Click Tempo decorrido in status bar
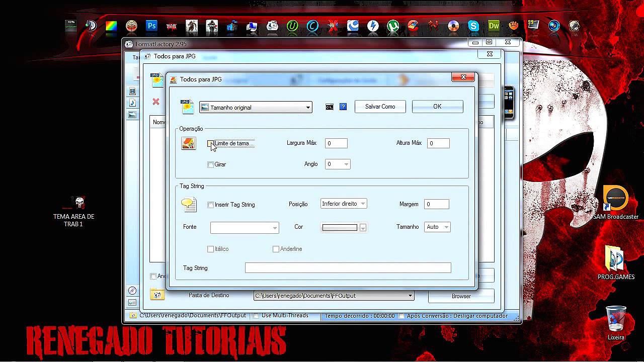This screenshot has height=362, width=644. tap(360, 316)
